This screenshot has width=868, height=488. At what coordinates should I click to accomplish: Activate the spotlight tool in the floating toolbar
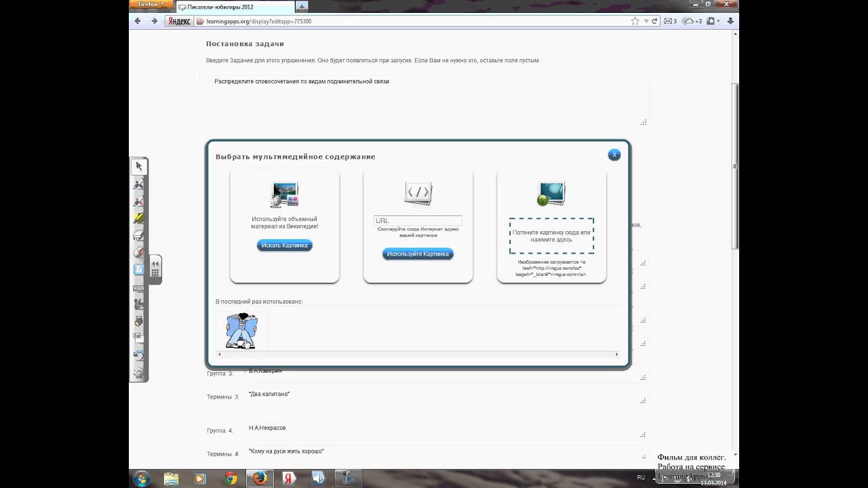pos(138,321)
